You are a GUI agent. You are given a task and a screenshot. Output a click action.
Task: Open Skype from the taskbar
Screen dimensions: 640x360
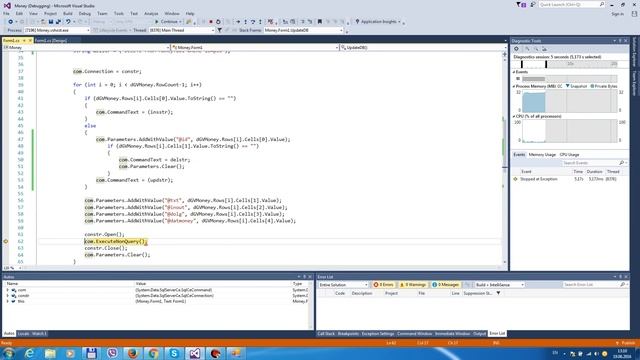pyautogui.click(x=174, y=353)
